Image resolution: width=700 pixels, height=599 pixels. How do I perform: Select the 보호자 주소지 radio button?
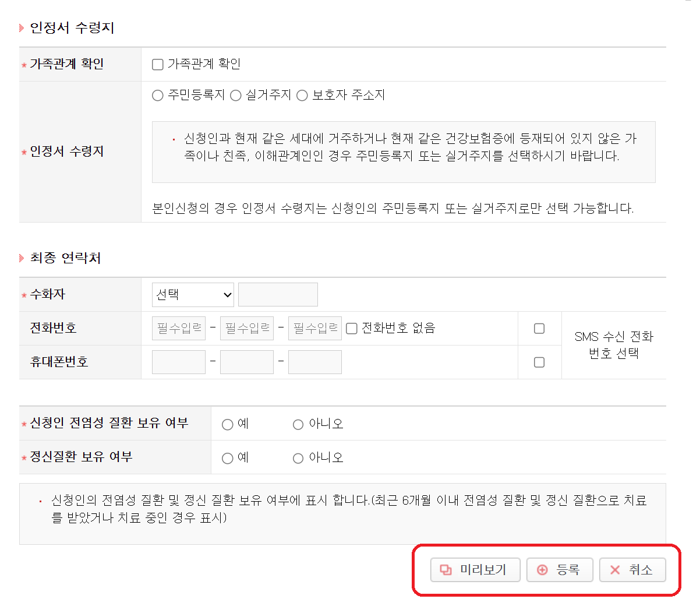point(302,95)
